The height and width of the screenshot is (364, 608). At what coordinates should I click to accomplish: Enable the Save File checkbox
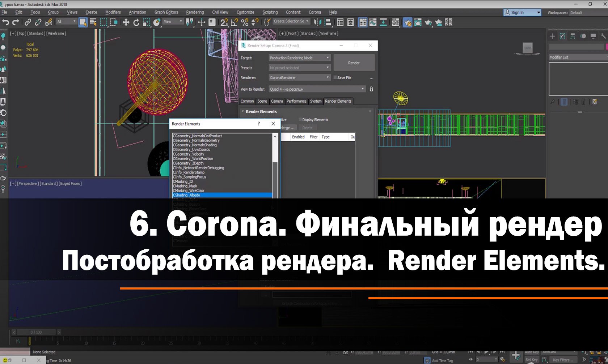point(335,77)
